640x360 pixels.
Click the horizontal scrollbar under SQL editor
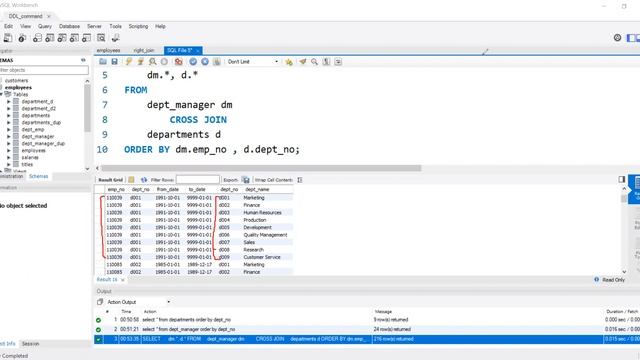pyautogui.click(x=261, y=168)
